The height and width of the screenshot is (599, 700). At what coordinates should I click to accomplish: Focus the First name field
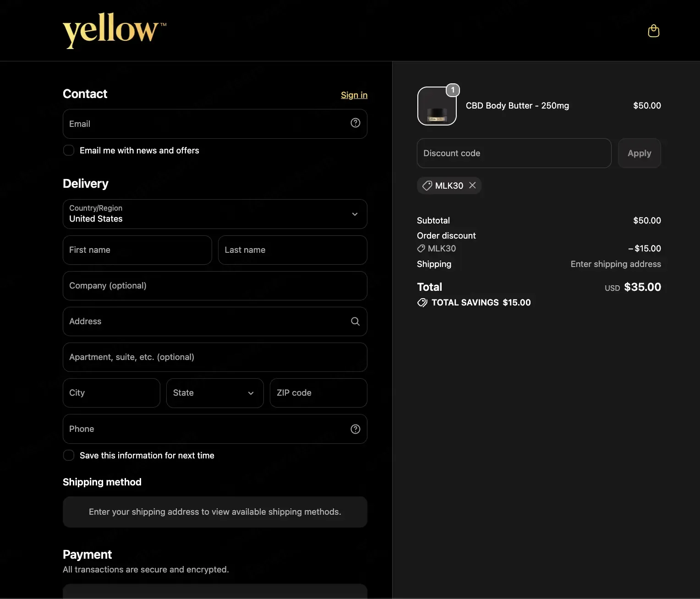pos(137,250)
